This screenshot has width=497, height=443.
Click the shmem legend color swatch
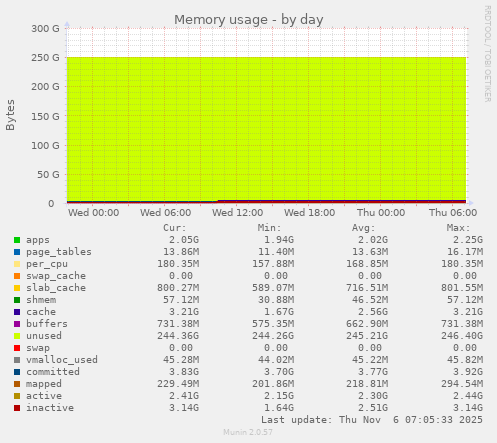pyautogui.click(x=17, y=300)
